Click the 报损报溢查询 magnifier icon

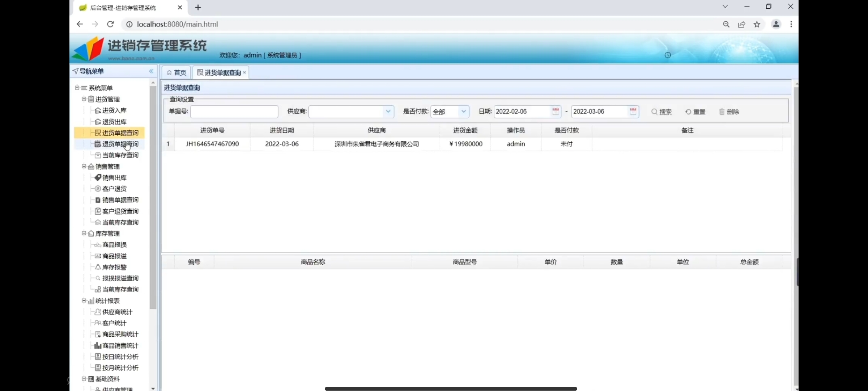click(x=98, y=278)
